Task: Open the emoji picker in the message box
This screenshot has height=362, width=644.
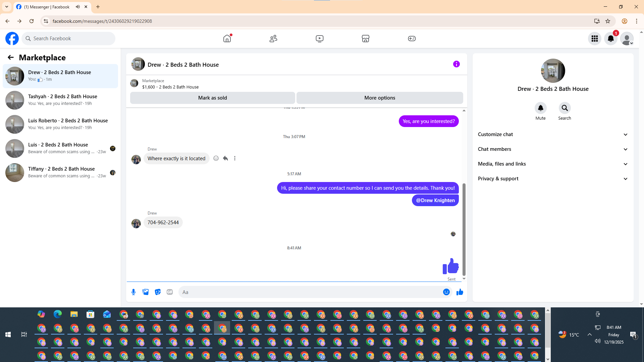Action: click(446, 292)
